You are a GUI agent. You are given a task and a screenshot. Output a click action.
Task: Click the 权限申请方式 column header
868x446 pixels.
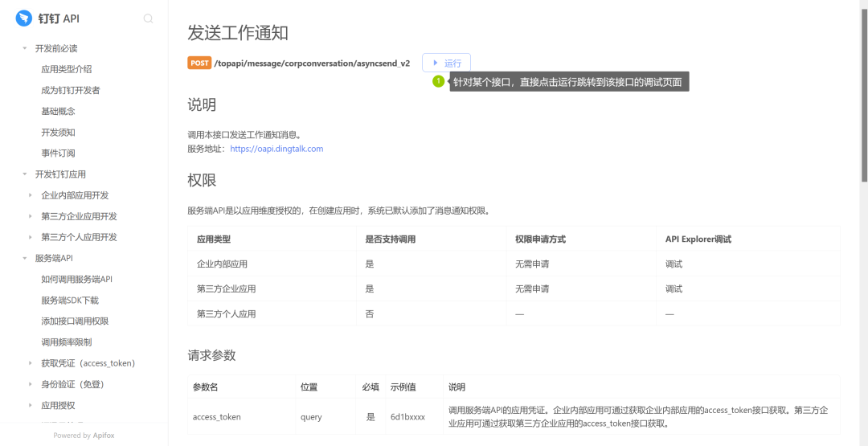pos(540,239)
